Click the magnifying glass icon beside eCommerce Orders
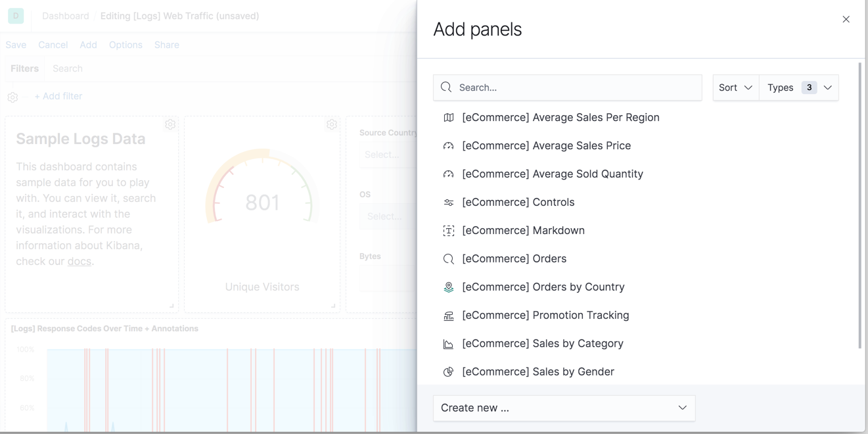The height and width of the screenshot is (434, 868). (x=448, y=258)
